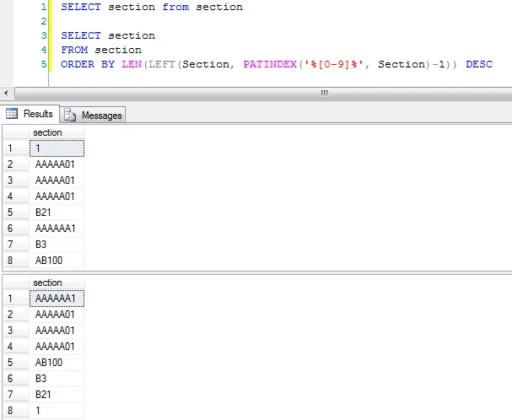Select B21 in second grid row 7
The width and height of the screenshot is (512, 420).
(57, 395)
